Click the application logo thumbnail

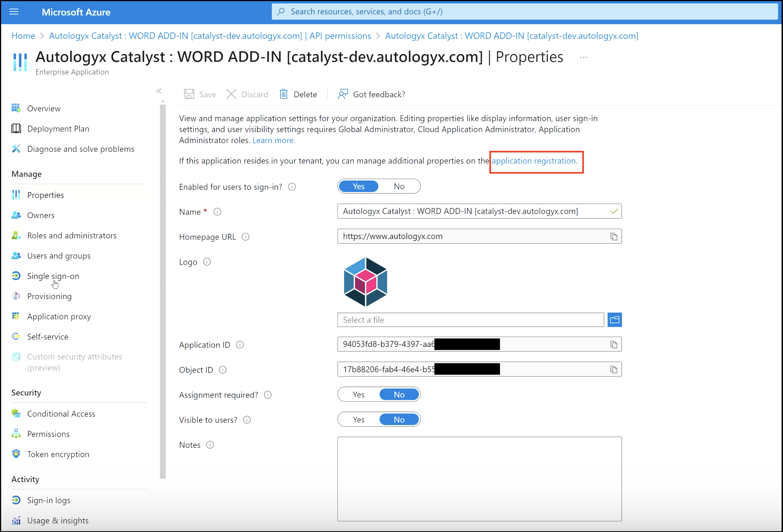click(365, 282)
